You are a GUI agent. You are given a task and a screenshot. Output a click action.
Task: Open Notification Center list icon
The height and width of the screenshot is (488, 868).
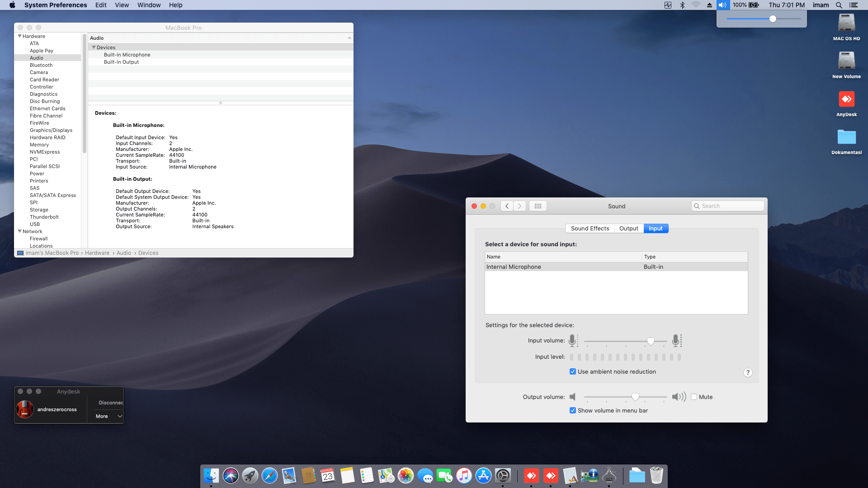click(x=854, y=5)
